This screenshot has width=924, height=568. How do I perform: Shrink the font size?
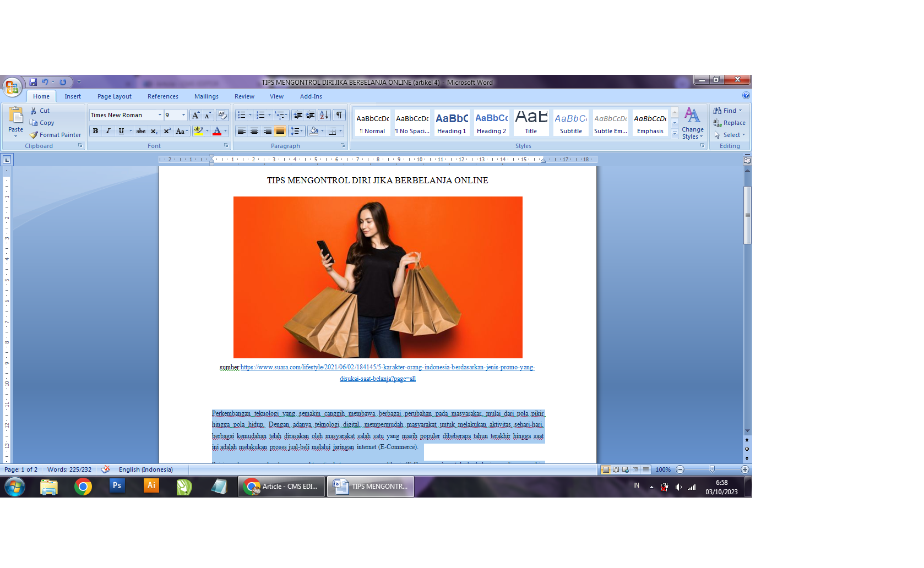coord(208,115)
